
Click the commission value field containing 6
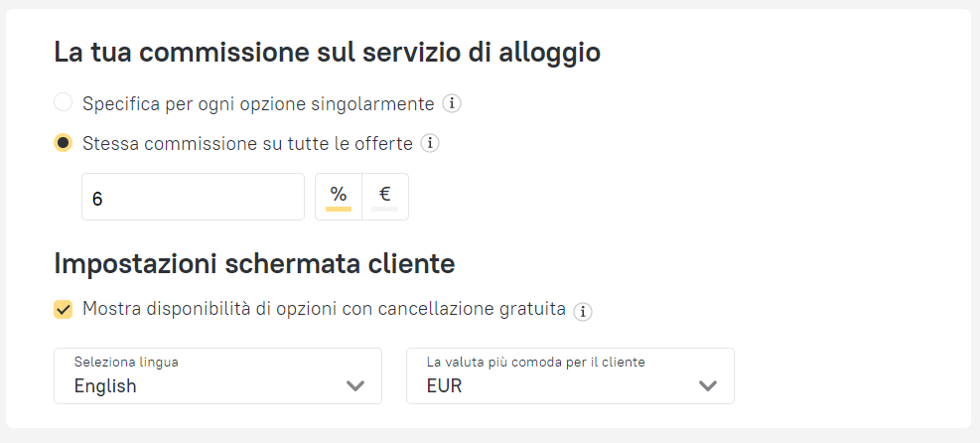193,197
